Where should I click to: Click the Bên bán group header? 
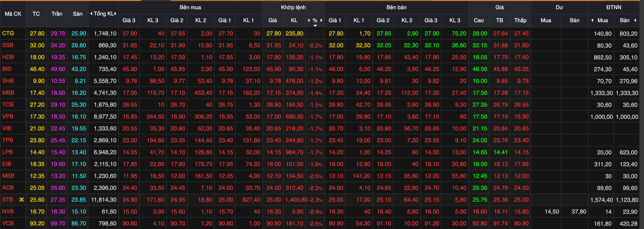[x=397, y=7]
